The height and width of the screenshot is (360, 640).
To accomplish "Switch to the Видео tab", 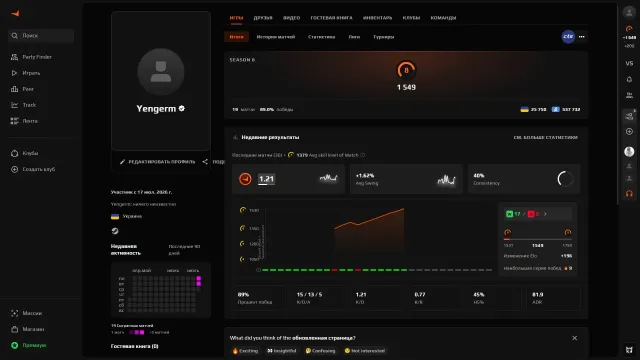I will click(x=291, y=18).
